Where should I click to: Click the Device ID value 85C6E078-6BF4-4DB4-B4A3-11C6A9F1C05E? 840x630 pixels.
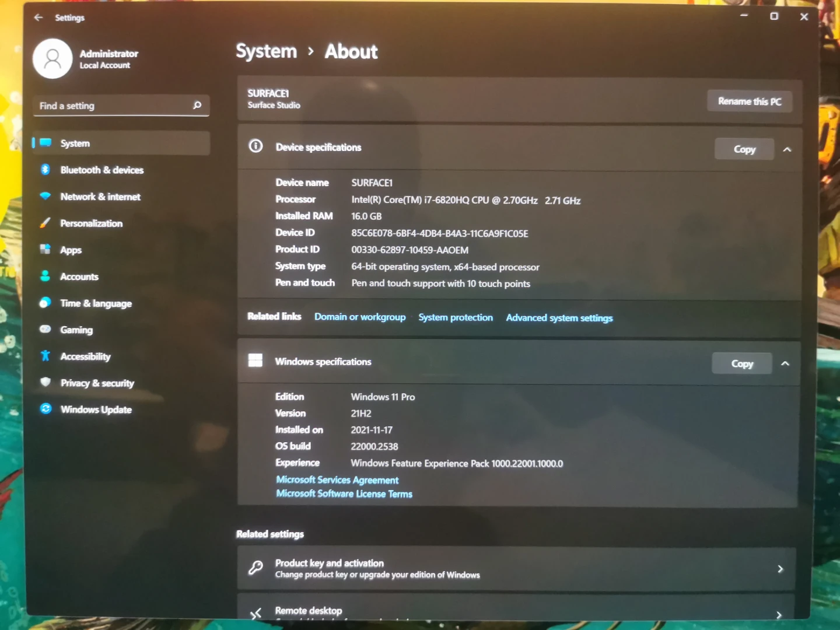pos(440,233)
